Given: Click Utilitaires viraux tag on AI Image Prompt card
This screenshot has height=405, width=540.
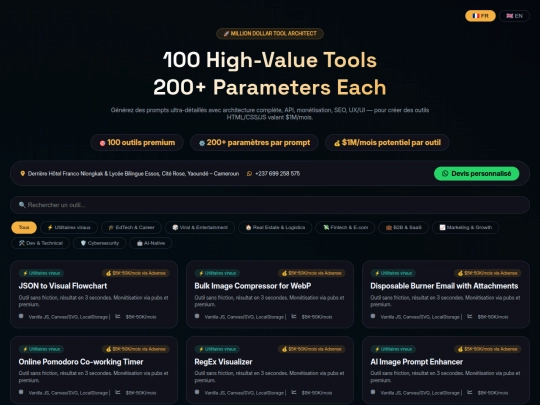Looking at the screenshot, I should (393, 349).
